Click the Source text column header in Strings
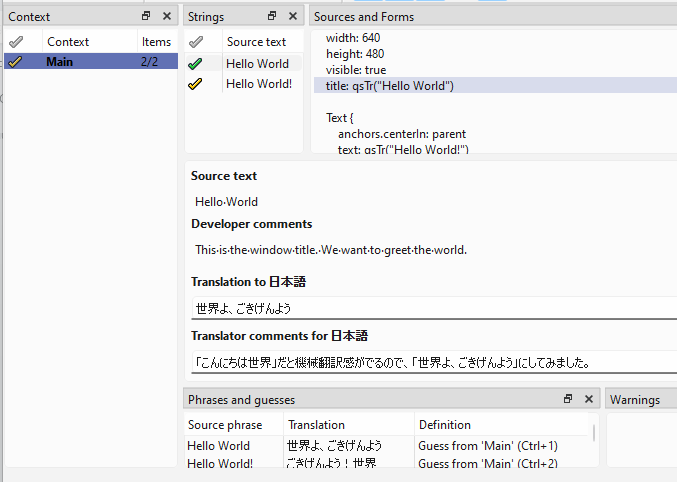Screen dimensions: 677x482 tap(256, 42)
